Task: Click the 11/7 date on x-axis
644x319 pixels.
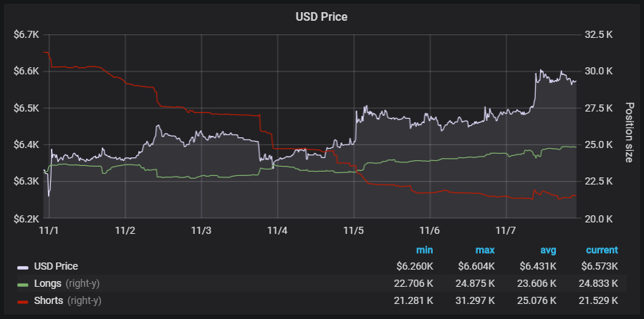Action: click(506, 231)
